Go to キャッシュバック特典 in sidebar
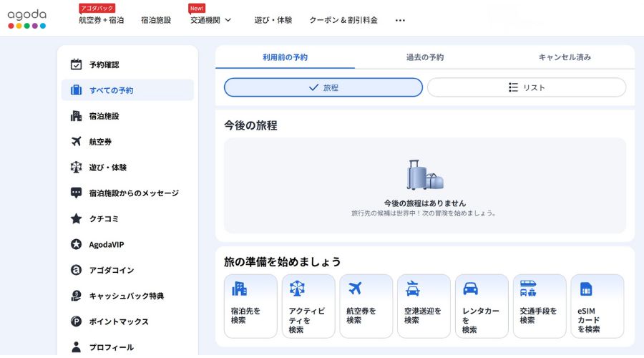Viewport: 644px width, 358px height. (x=127, y=296)
